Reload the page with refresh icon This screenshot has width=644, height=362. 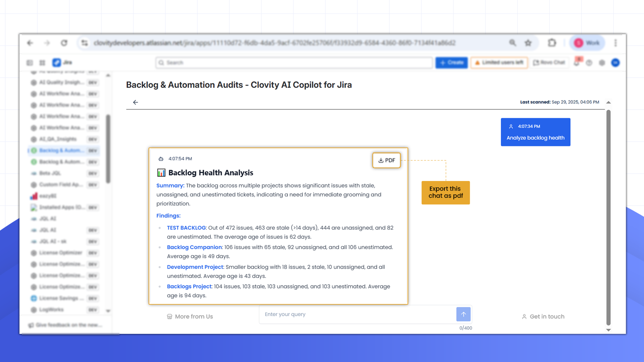(64, 43)
